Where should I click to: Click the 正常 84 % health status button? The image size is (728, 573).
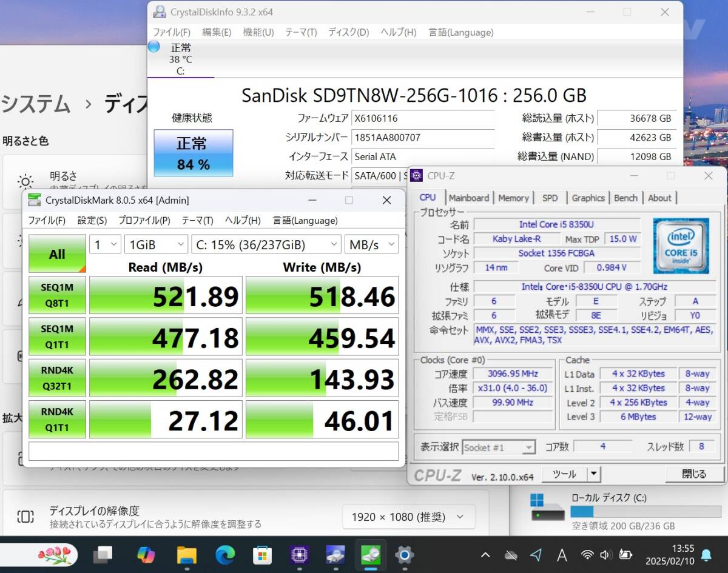coord(193,153)
